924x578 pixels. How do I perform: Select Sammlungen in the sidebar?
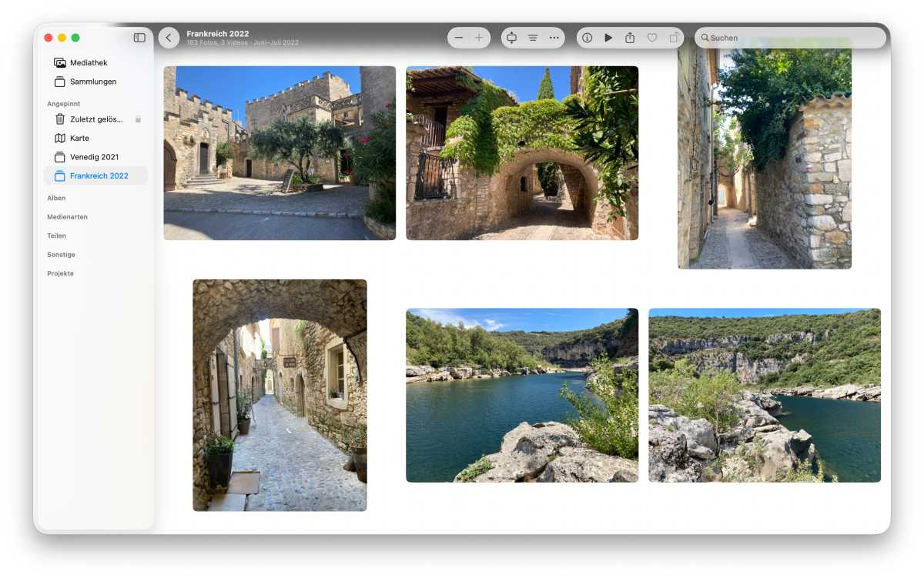click(92, 82)
